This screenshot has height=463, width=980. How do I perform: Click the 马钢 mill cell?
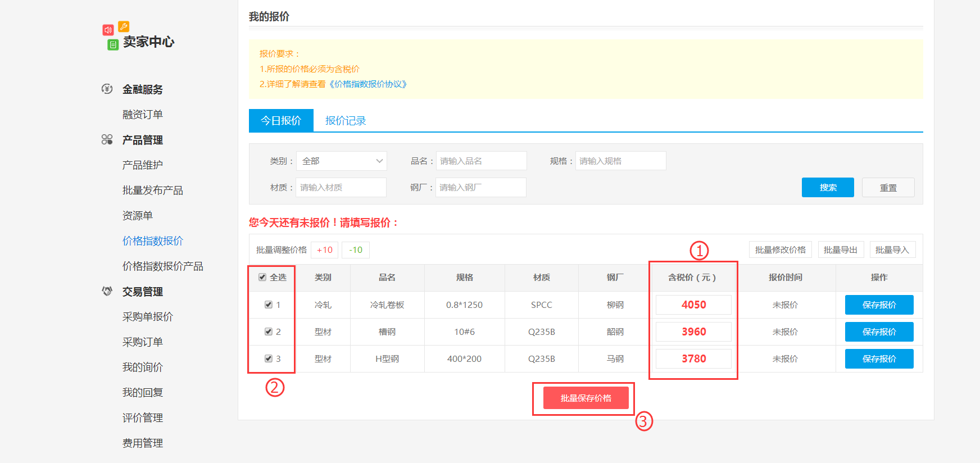[x=615, y=358]
